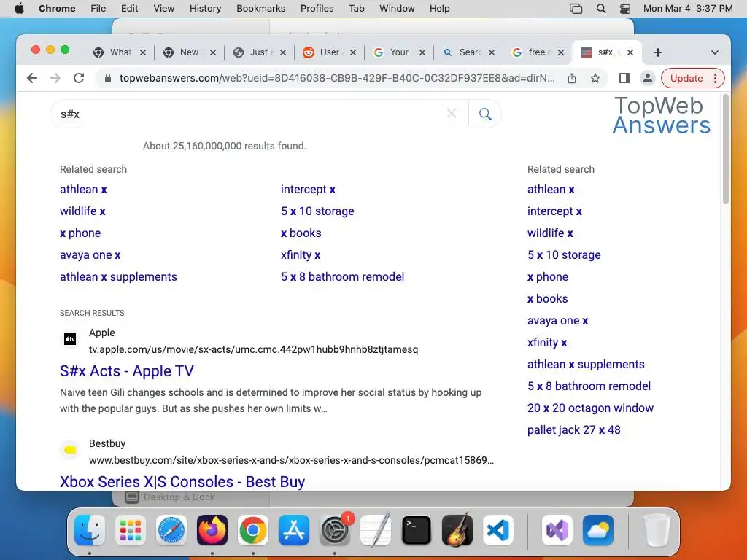Go back to the previous page

(x=32, y=78)
